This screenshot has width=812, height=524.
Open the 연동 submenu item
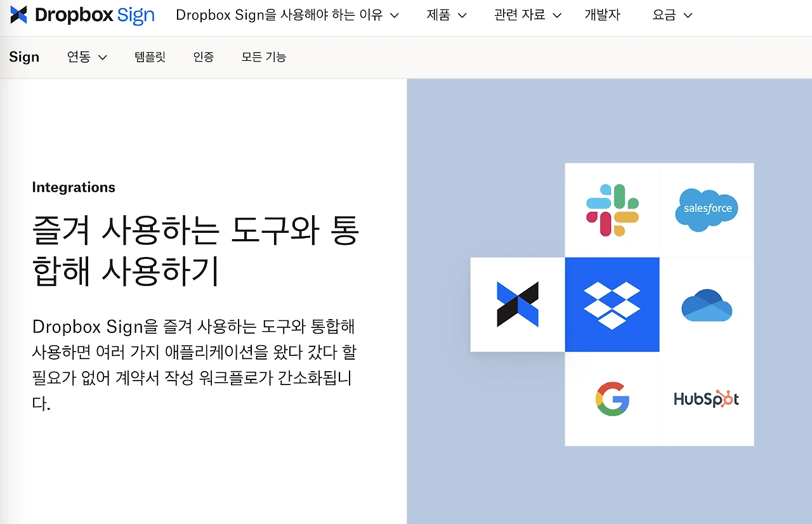click(87, 57)
